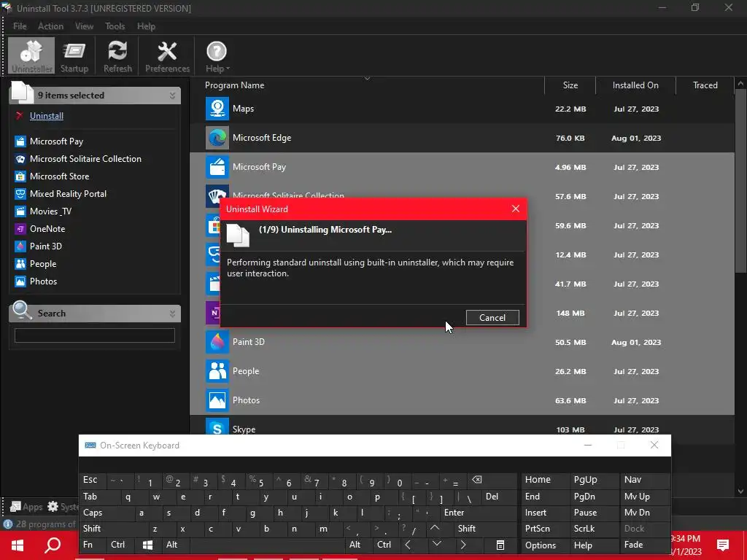Click the search magnifier icon in Search panel
This screenshot has height=560, width=747.
pyautogui.click(x=23, y=311)
